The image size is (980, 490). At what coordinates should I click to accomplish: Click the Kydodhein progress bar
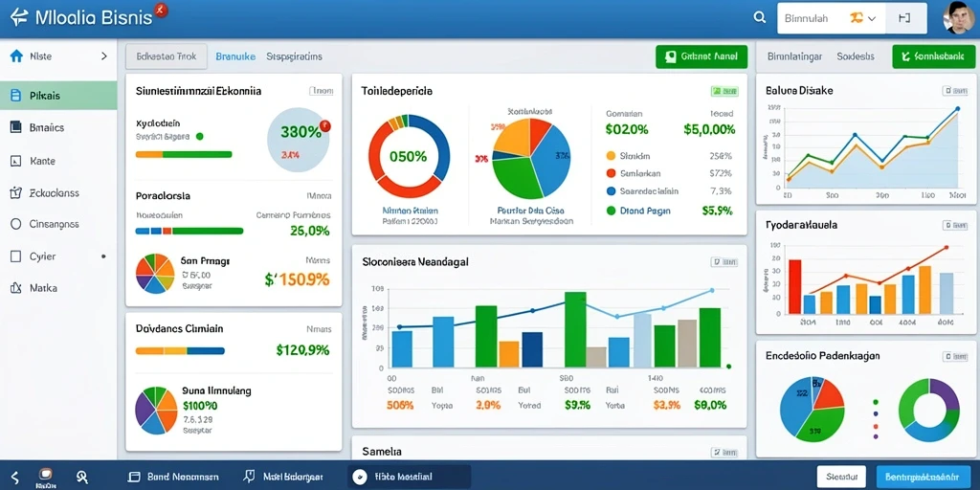pyautogui.click(x=184, y=154)
